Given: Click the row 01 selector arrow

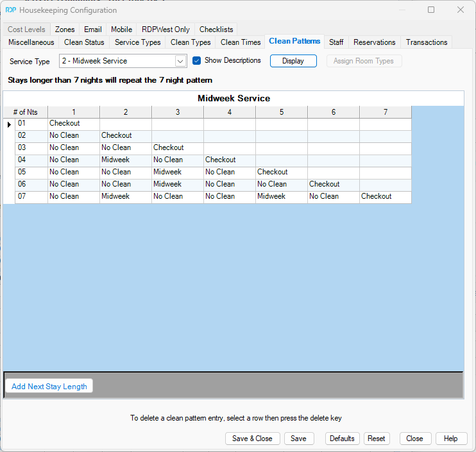Looking at the screenshot, I should pyautogui.click(x=9, y=124).
